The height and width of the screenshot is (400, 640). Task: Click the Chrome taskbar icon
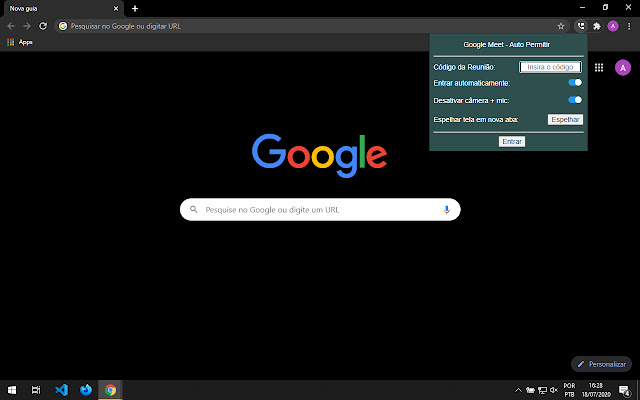pyautogui.click(x=110, y=390)
